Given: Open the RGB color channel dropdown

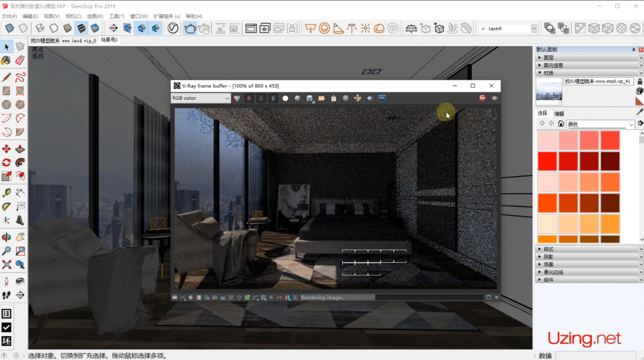Looking at the screenshot, I should pyautogui.click(x=201, y=98).
